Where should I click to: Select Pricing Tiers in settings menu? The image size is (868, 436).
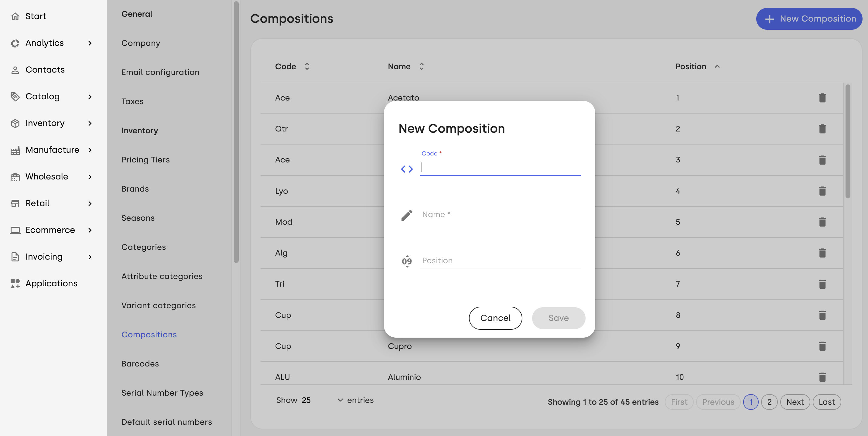click(x=145, y=160)
